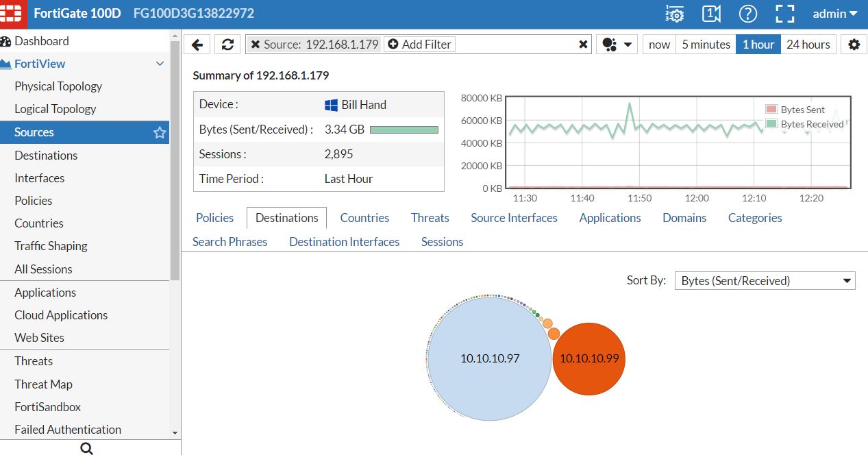
Task: Collapse the FortiView menu chevron
Action: tap(160, 64)
